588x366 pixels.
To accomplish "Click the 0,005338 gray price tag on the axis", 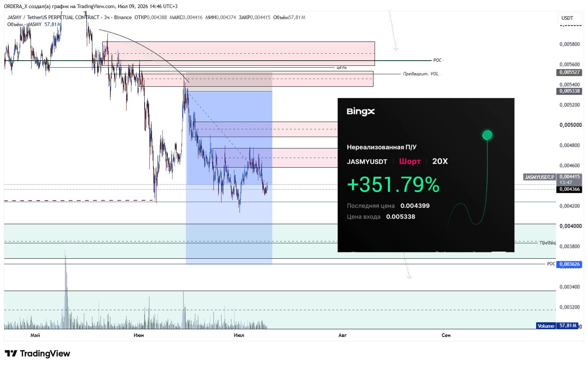I will coord(569,91).
